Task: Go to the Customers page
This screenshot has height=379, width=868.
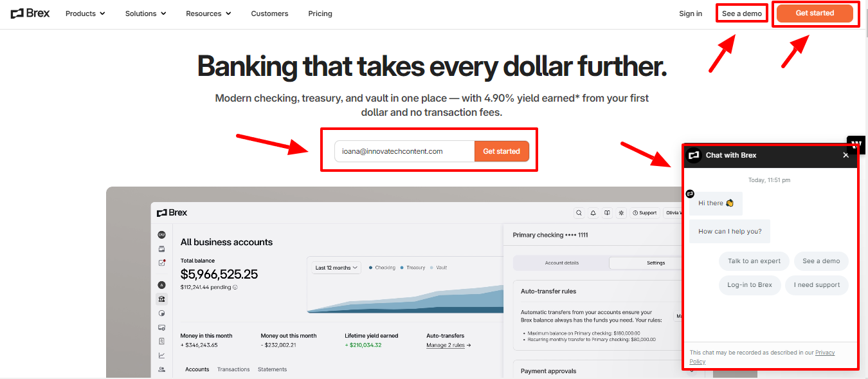Action: 269,14
